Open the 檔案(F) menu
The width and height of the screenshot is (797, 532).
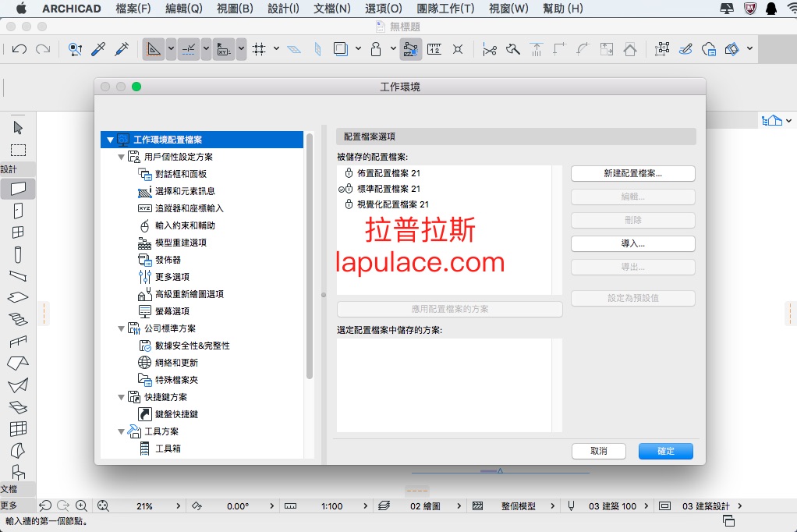(133, 9)
